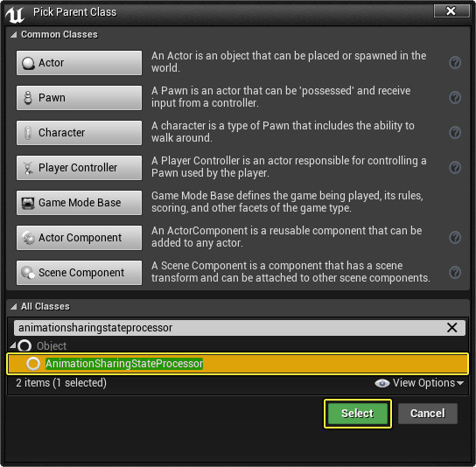Click the Player Controller description text
Viewport: 476px width, 467px height.
pos(289,166)
